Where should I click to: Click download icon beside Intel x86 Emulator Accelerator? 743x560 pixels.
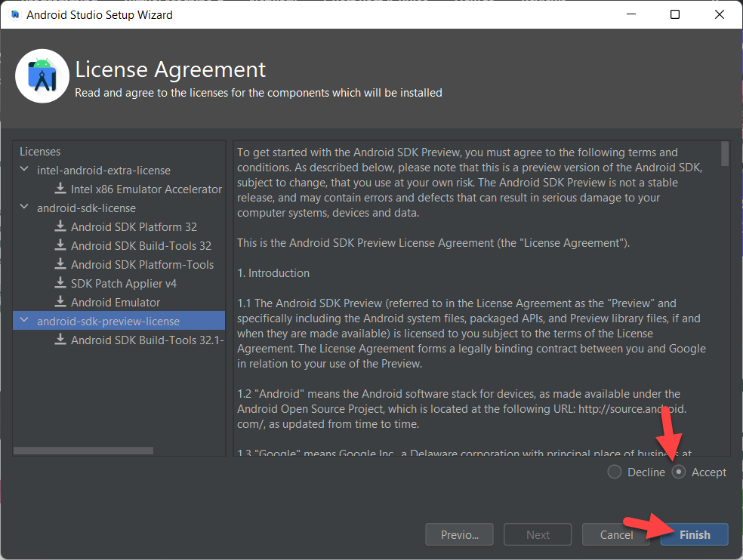(x=60, y=189)
